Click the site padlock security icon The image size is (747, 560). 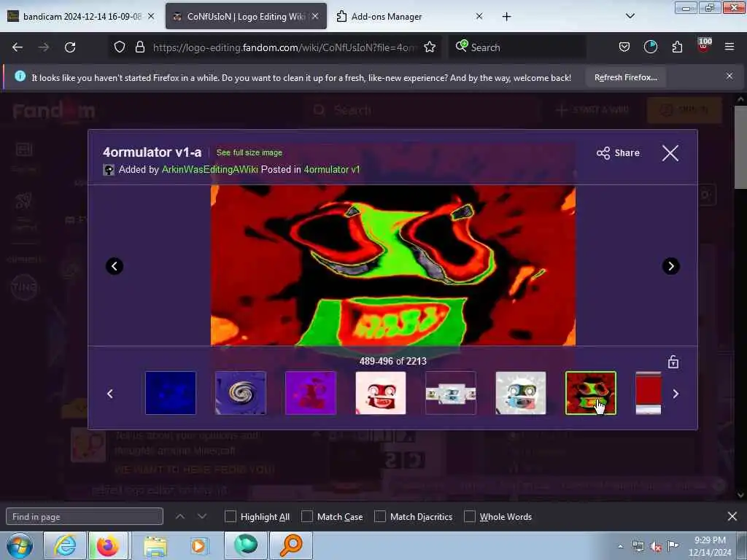[x=139, y=47]
